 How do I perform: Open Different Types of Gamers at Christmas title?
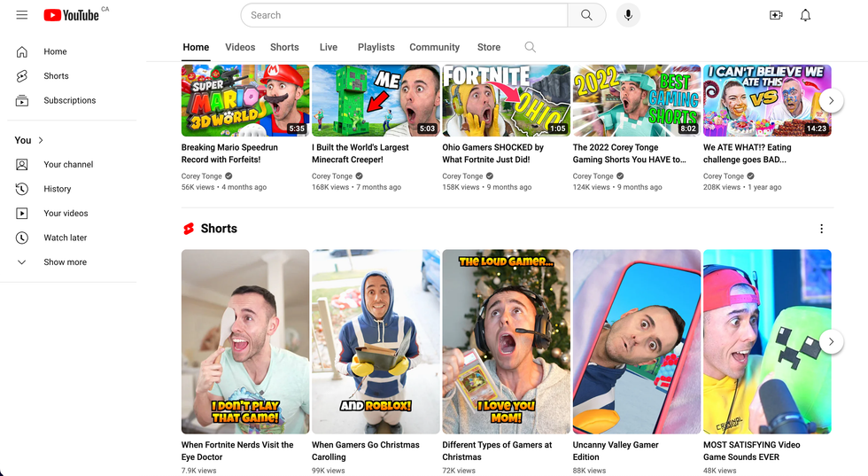coord(497,451)
